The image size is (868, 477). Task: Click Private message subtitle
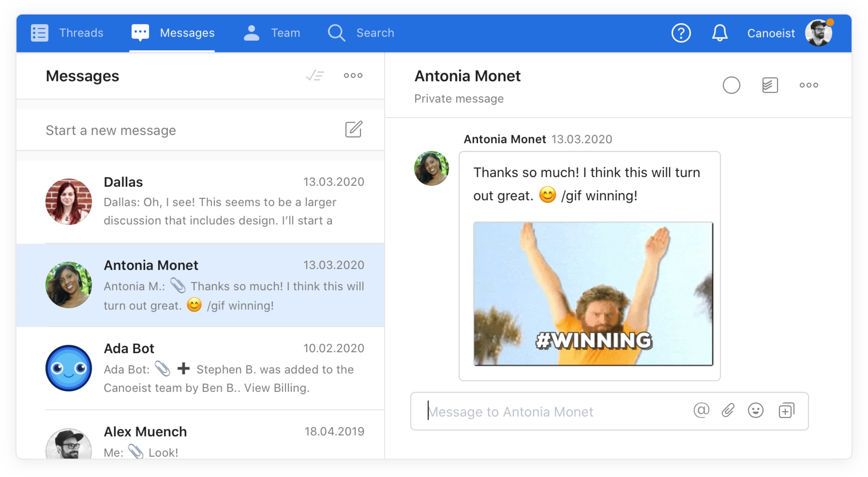tap(458, 99)
